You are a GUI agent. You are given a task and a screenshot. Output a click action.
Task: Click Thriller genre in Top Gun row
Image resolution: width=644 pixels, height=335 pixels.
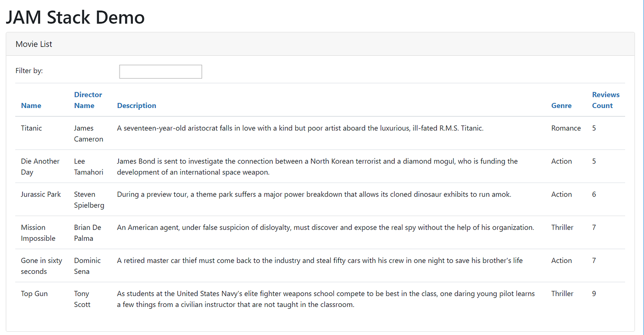pos(562,294)
